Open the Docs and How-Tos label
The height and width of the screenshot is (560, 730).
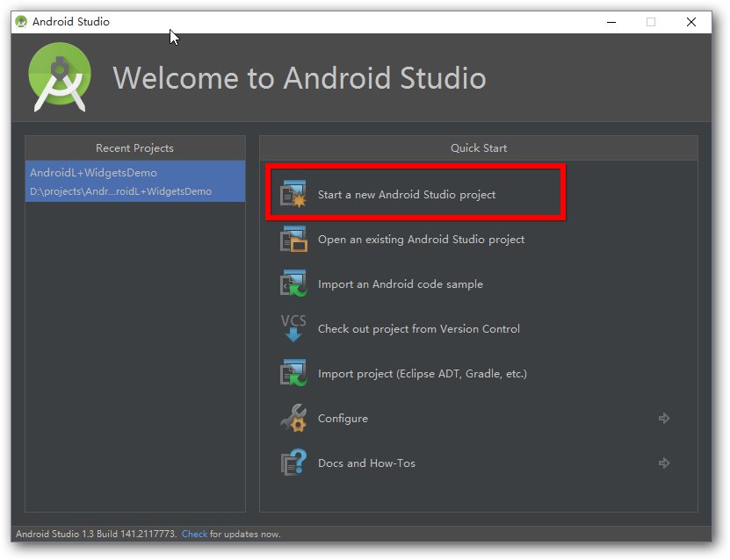click(366, 463)
